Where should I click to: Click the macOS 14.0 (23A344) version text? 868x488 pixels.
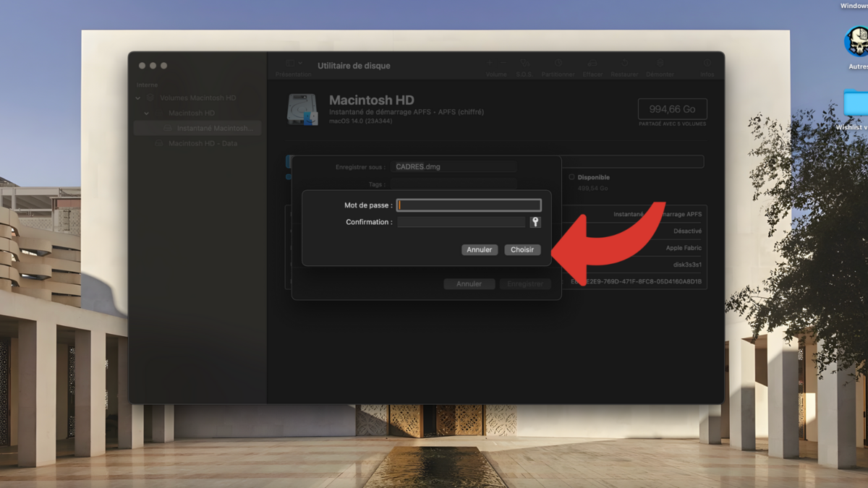pyautogui.click(x=359, y=120)
